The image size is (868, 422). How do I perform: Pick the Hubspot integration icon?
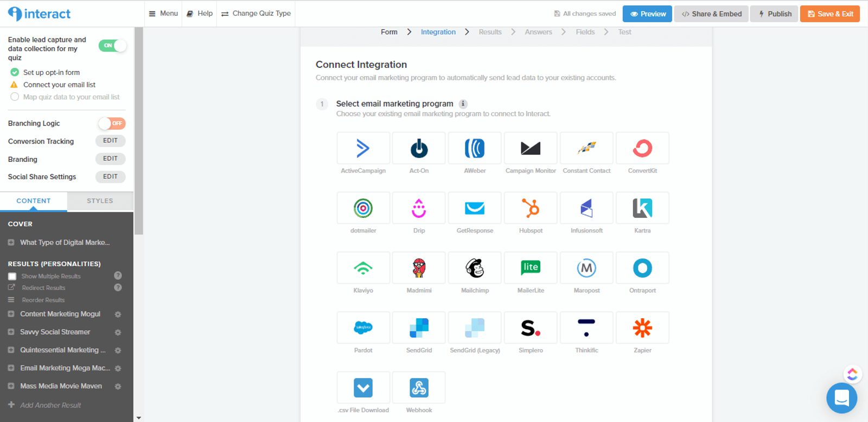click(x=531, y=208)
